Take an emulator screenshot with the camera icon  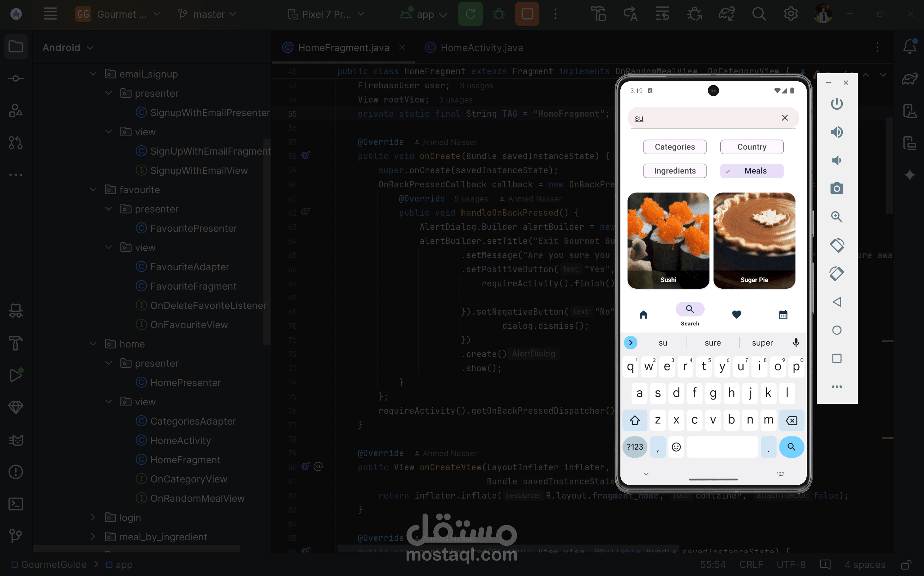coord(836,188)
